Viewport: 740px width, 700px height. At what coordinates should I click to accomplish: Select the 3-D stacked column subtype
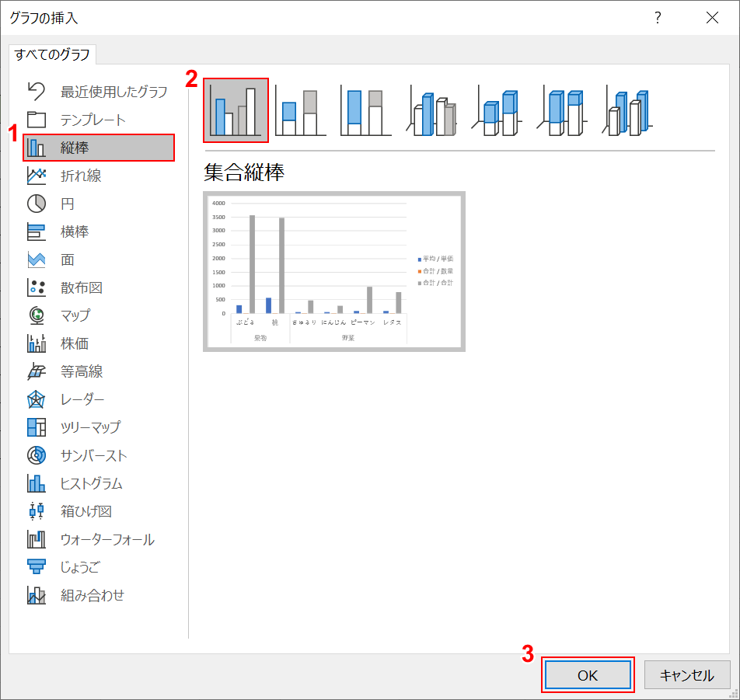click(x=497, y=111)
